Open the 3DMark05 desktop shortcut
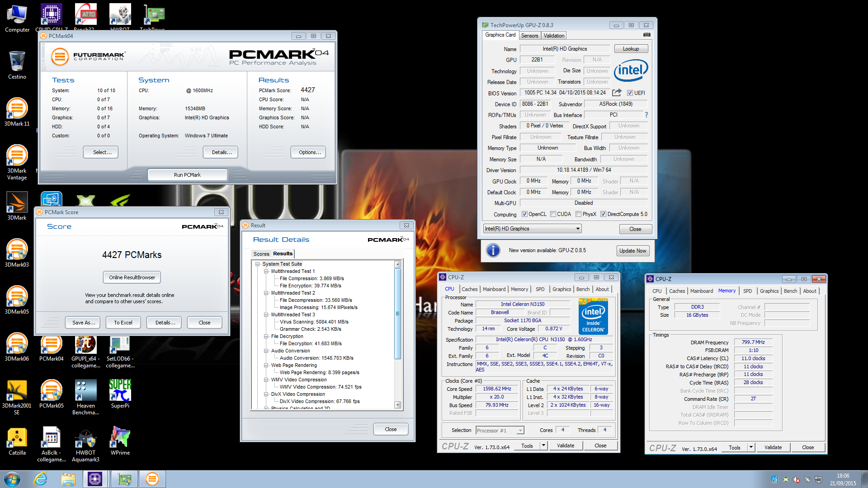This screenshot has width=868, height=488. pos(17,300)
